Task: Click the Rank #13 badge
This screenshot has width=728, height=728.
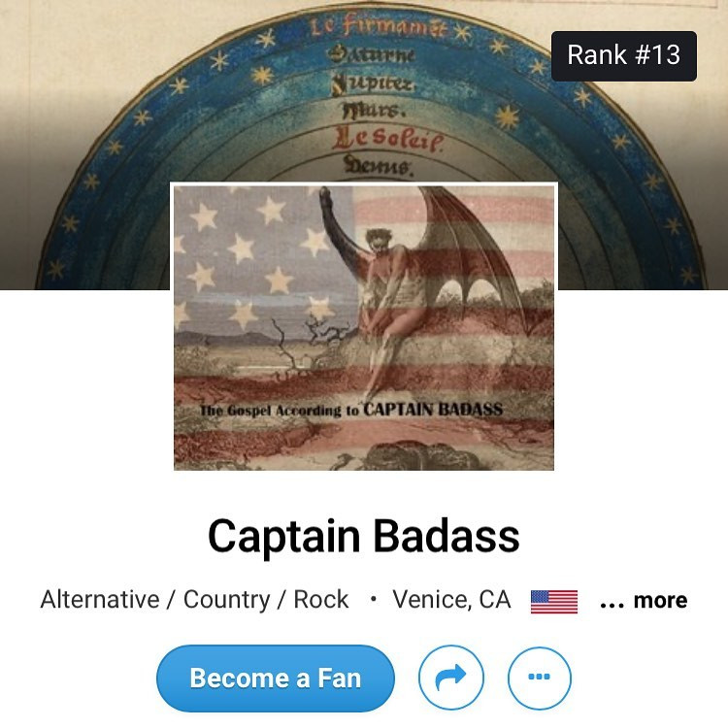Action: pos(624,56)
